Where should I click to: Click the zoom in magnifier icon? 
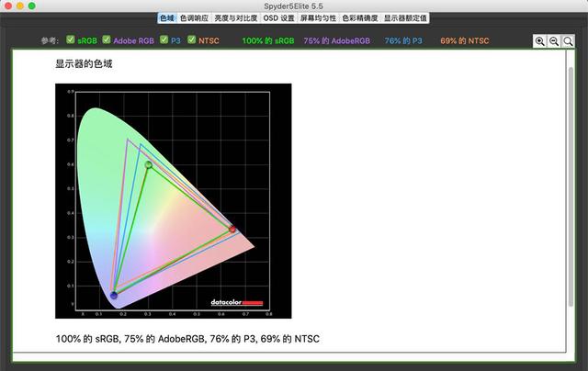tap(539, 41)
